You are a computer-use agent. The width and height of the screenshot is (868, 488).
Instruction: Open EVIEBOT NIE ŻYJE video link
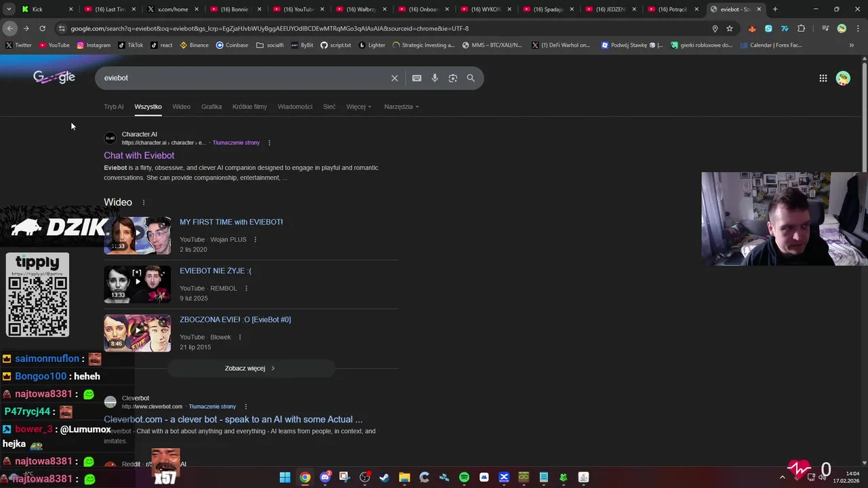(x=216, y=270)
